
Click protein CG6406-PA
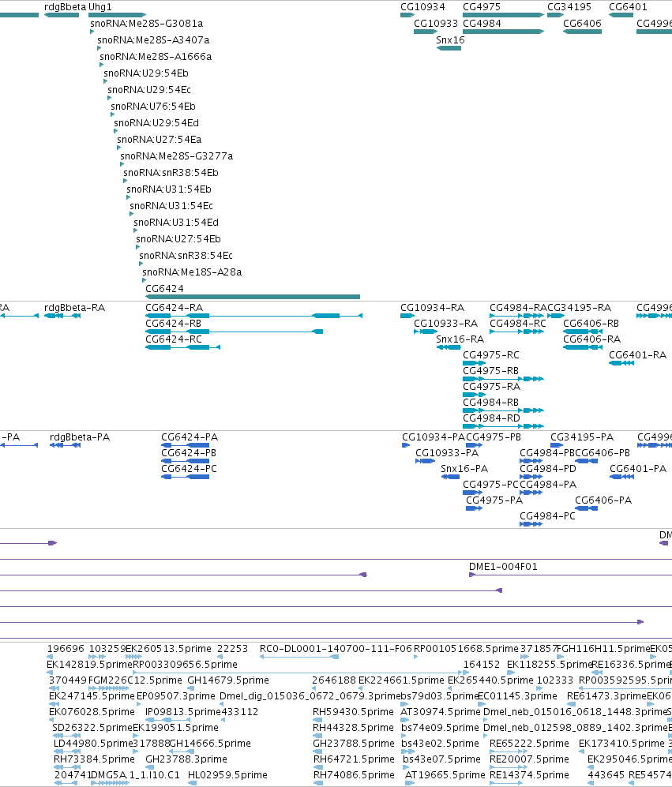coord(586,508)
